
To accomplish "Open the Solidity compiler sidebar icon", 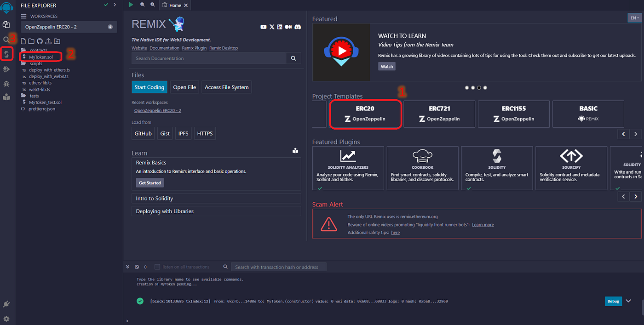I will point(6,54).
